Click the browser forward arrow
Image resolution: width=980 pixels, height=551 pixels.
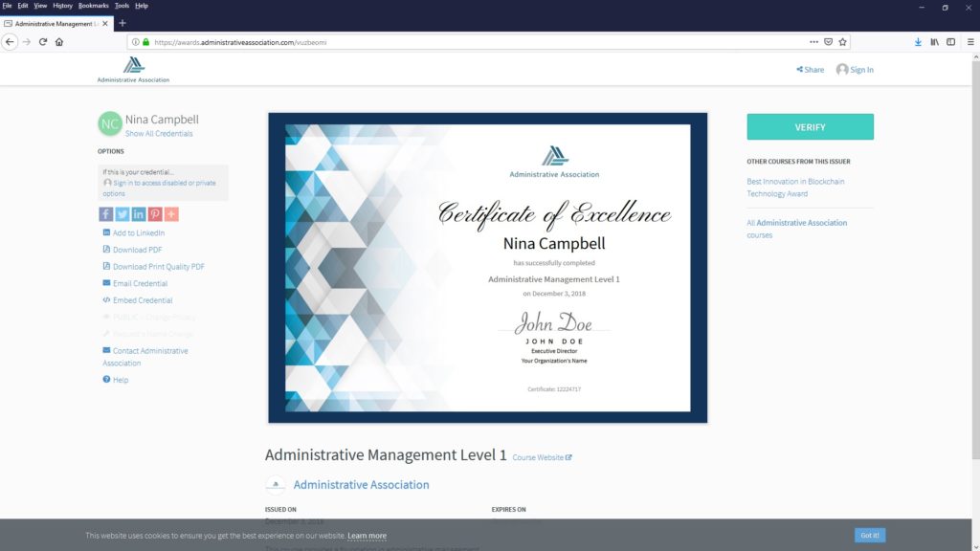coord(26,42)
